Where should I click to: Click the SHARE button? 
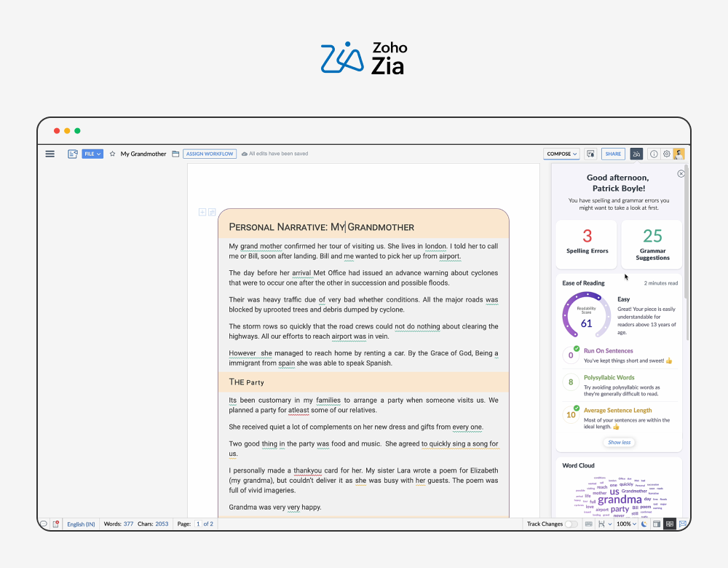coord(613,154)
